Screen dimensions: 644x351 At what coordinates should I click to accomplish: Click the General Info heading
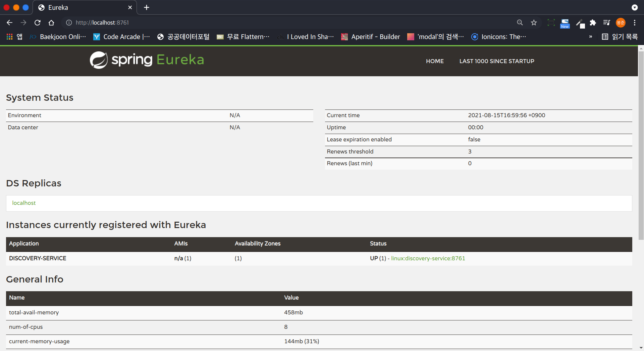(x=35, y=279)
